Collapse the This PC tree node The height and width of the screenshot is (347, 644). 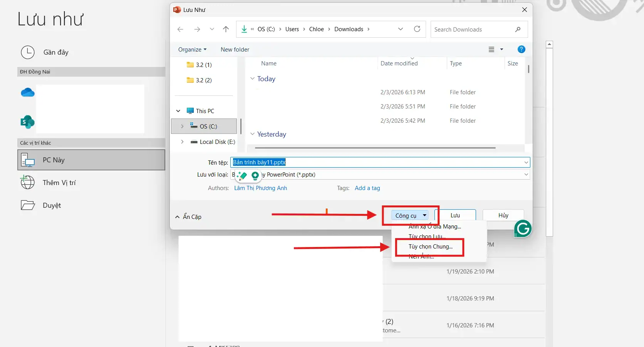click(x=178, y=111)
